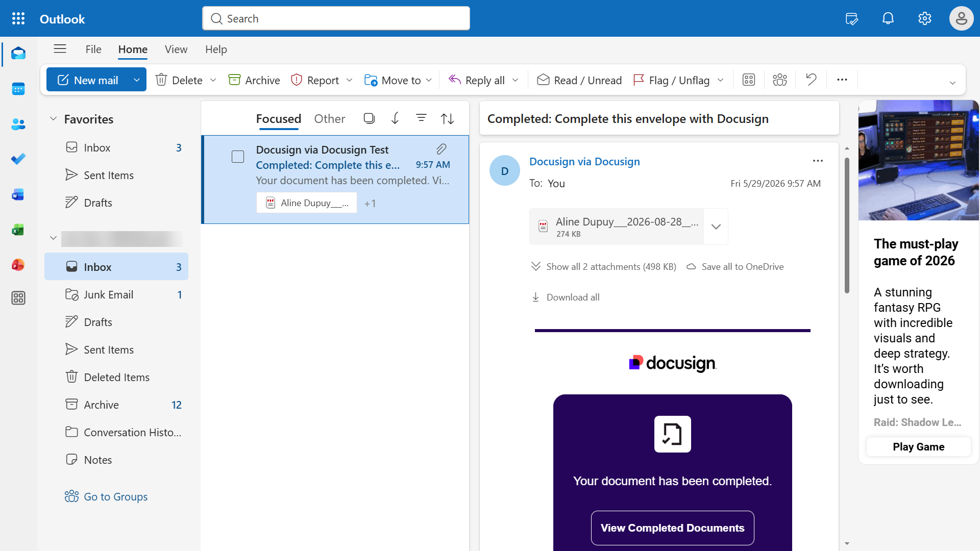This screenshot has height=551, width=980.
Task: Select the Focused inbox tab
Action: pyautogui.click(x=279, y=119)
